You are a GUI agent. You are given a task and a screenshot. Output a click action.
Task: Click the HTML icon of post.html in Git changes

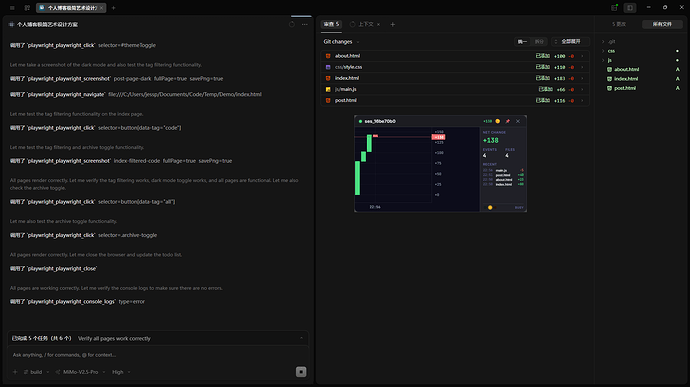click(328, 100)
